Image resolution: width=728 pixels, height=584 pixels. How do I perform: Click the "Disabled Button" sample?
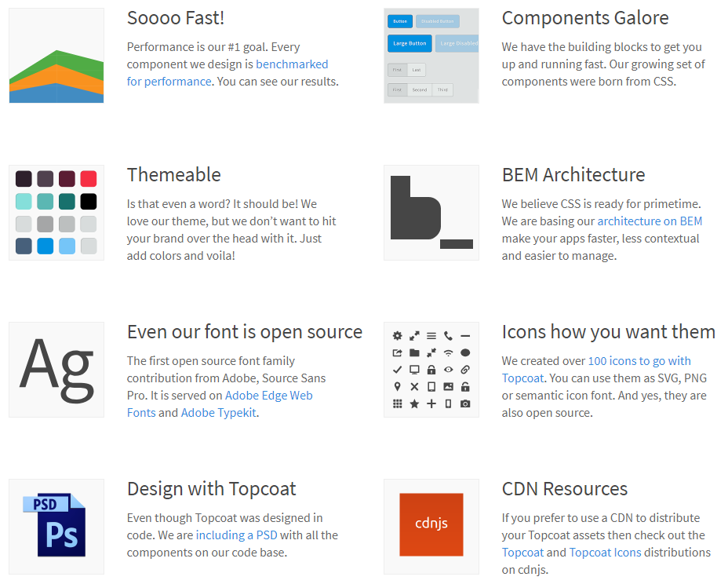click(438, 21)
